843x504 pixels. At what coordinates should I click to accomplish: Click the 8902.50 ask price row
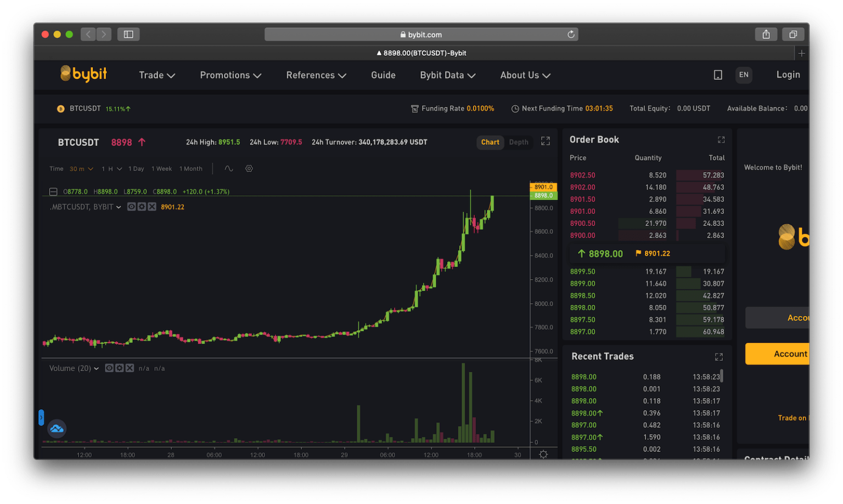point(647,175)
